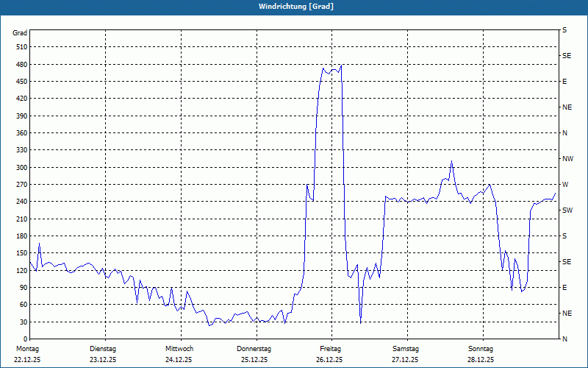Image resolution: width=588 pixels, height=368 pixels.
Task: Select the SW compass label on the right axis
Action: 567,210
